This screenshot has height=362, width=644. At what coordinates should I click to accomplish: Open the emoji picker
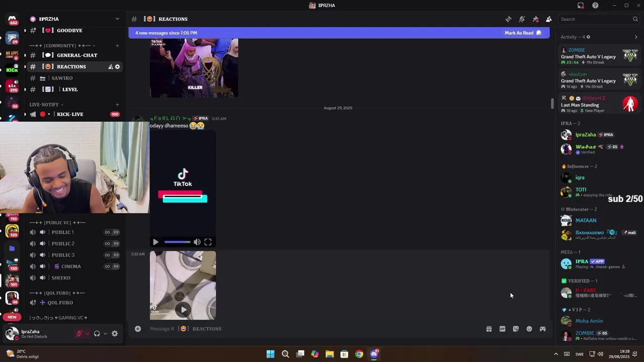(x=529, y=329)
